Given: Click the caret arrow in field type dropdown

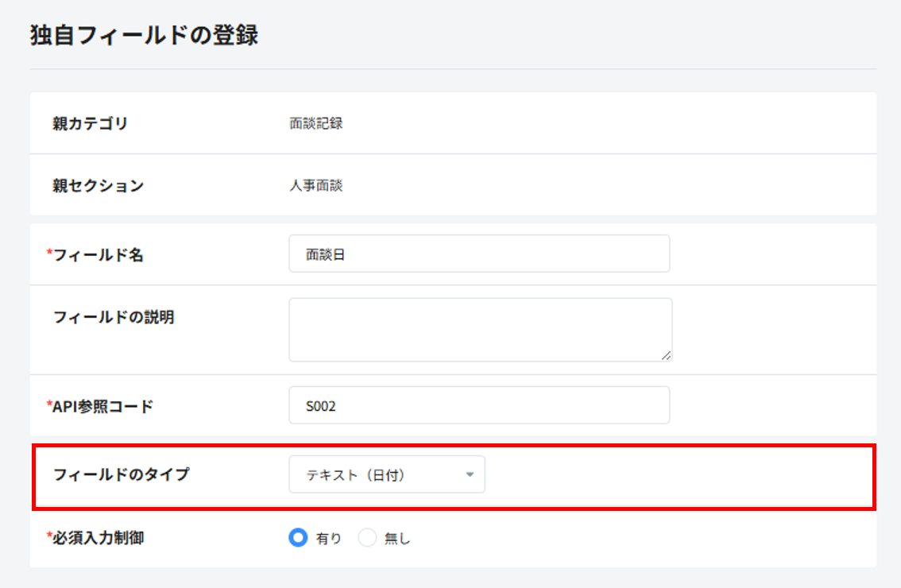Looking at the screenshot, I should 470,475.
